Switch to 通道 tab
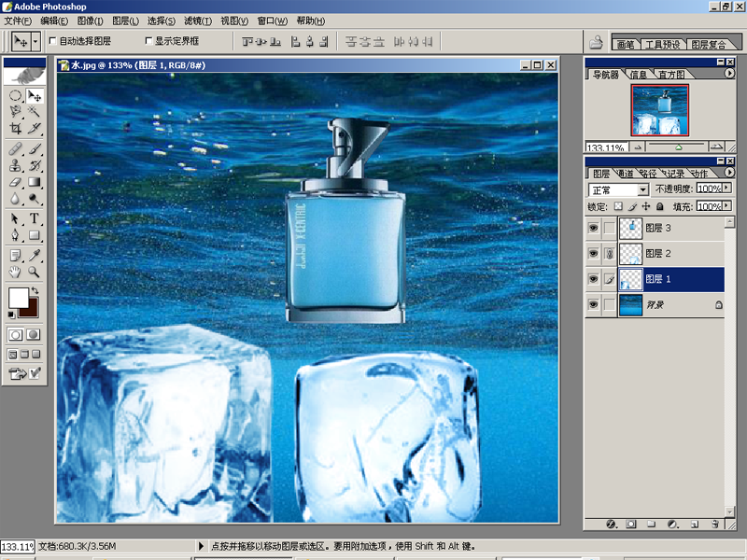The image size is (747, 560). coord(626,174)
